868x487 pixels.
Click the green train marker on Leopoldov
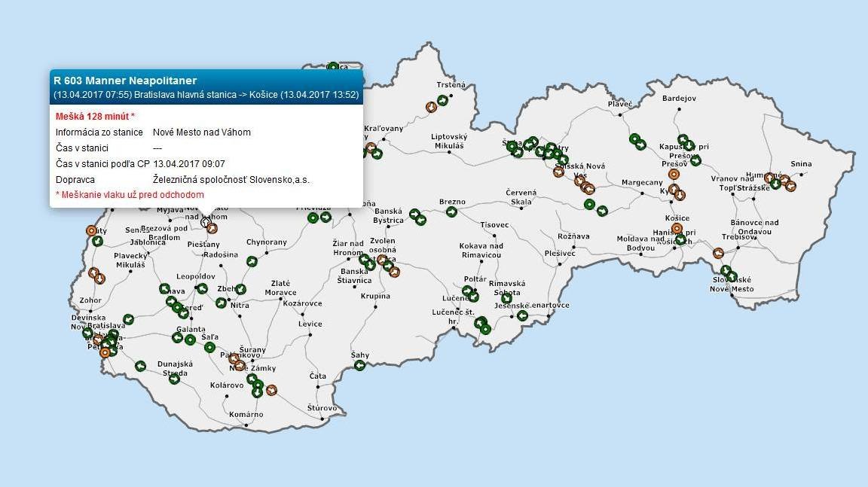[x=202, y=288]
